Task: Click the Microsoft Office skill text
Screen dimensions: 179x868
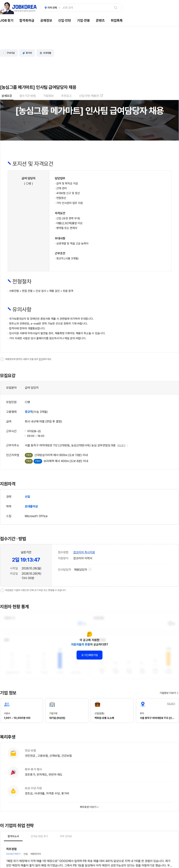Action: coord(36,516)
